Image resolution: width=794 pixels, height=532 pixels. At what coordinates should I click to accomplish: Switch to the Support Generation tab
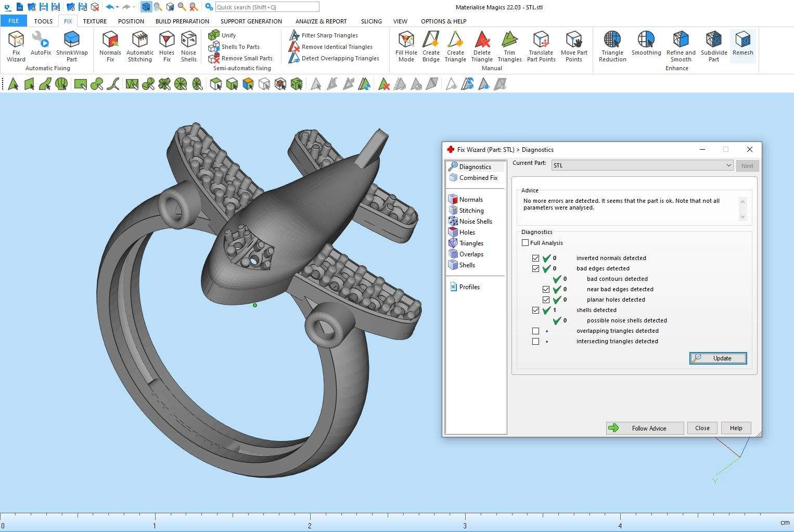pyautogui.click(x=251, y=21)
